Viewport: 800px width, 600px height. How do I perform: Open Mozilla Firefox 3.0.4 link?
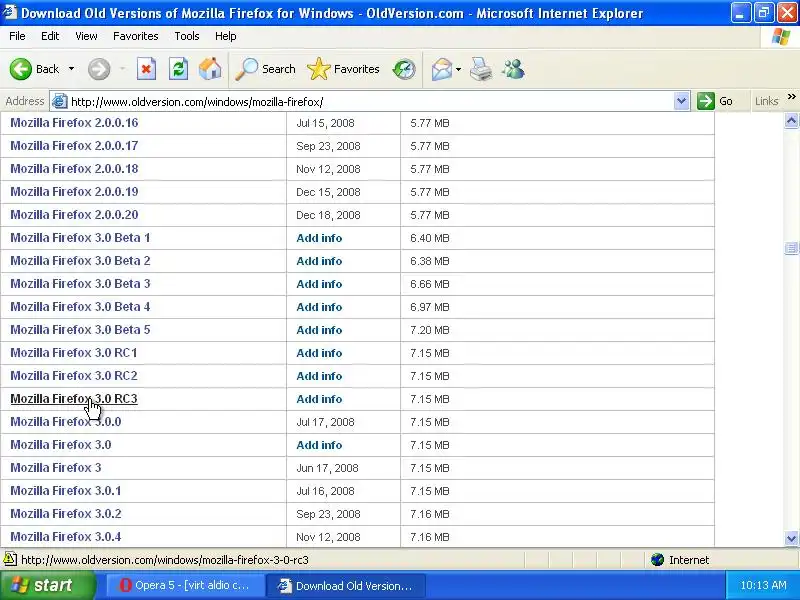(65, 537)
